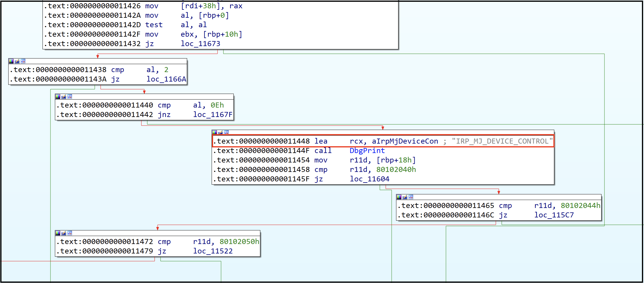The height and width of the screenshot is (283, 644).
Task: Click pencil icon on the 80102050h compare node
Action: click(64, 233)
